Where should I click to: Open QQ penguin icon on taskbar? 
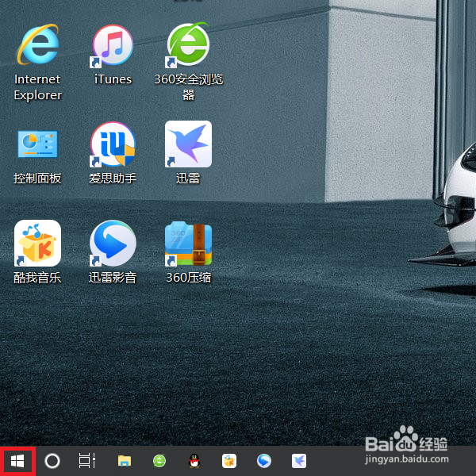tap(194, 461)
